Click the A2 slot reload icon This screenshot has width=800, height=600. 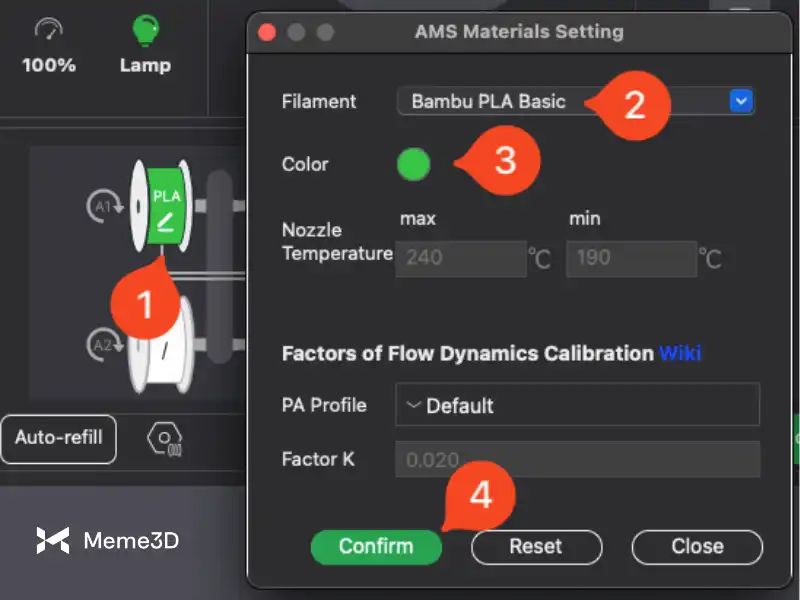point(101,345)
